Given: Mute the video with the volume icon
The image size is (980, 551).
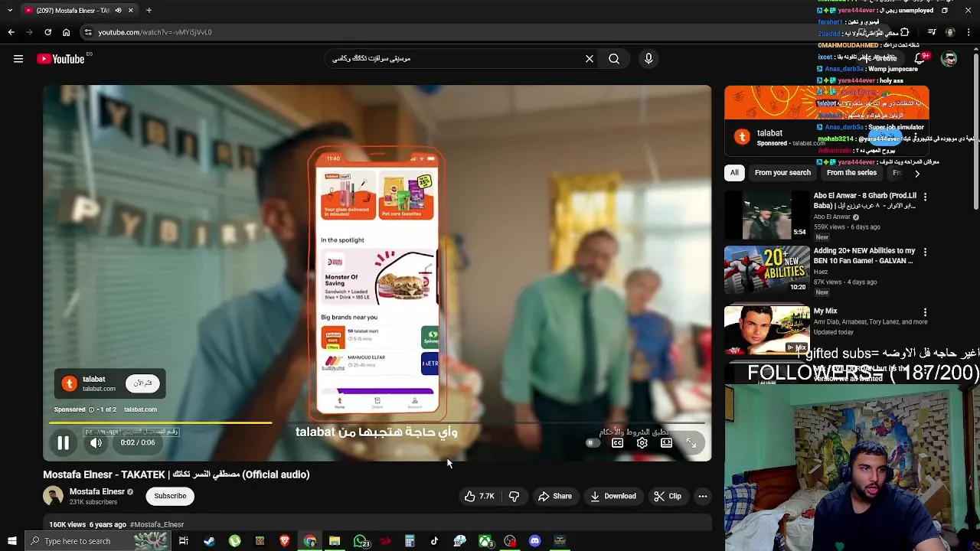Looking at the screenshot, I should tap(96, 442).
